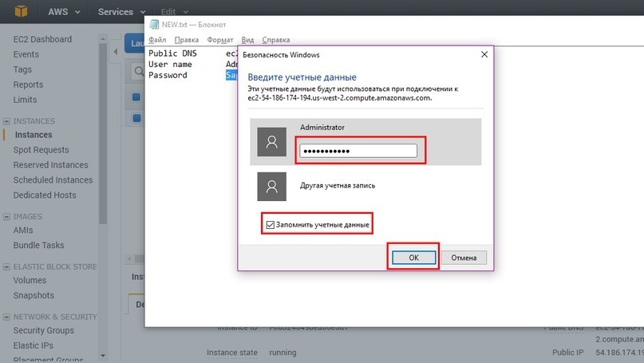
Task: Select the Administrator account avatar icon
Action: pyautogui.click(x=271, y=142)
